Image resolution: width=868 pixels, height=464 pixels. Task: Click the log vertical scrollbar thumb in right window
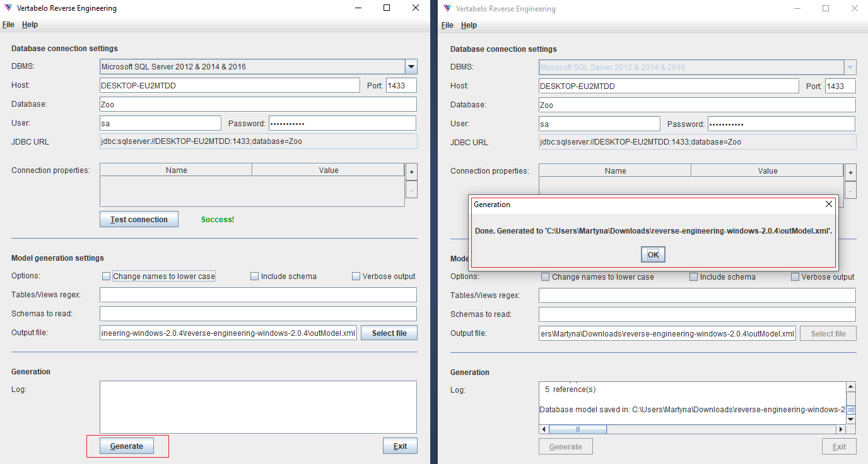[x=850, y=409]
